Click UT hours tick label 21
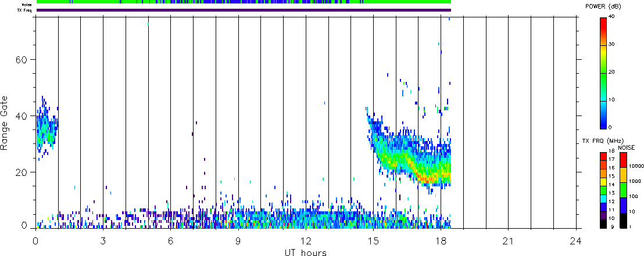This screenshot has width=644, height=256. point(509,241)
